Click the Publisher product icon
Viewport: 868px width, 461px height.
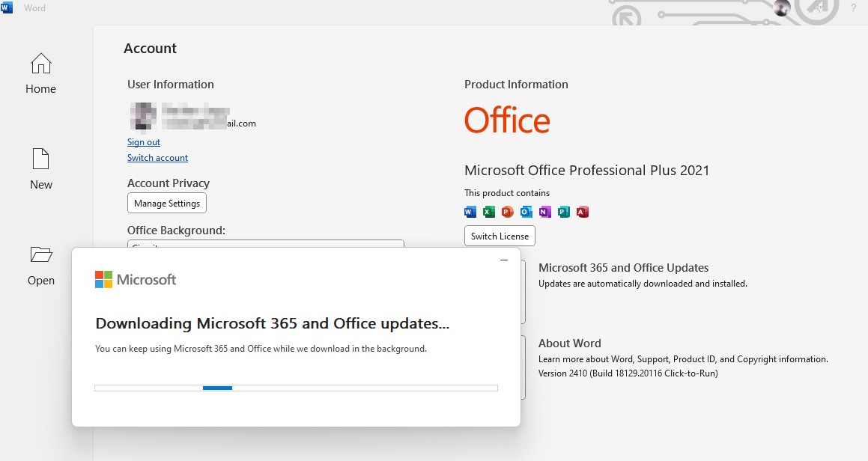coord(564,211)
